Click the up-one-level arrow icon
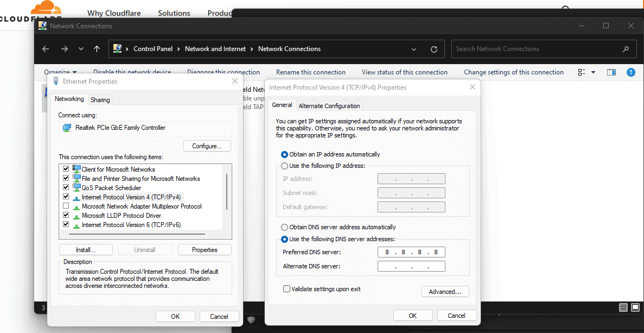This screenshot has width=644, height=333. coord(97,48)
